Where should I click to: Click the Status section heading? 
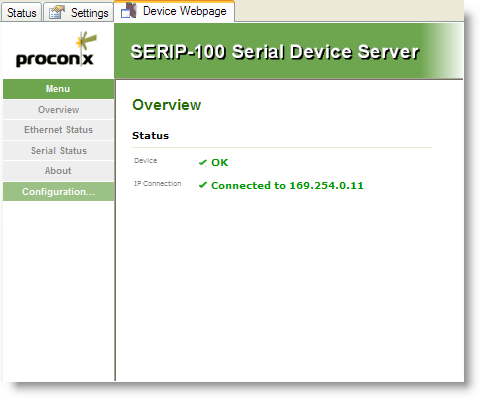coord(150,136)
